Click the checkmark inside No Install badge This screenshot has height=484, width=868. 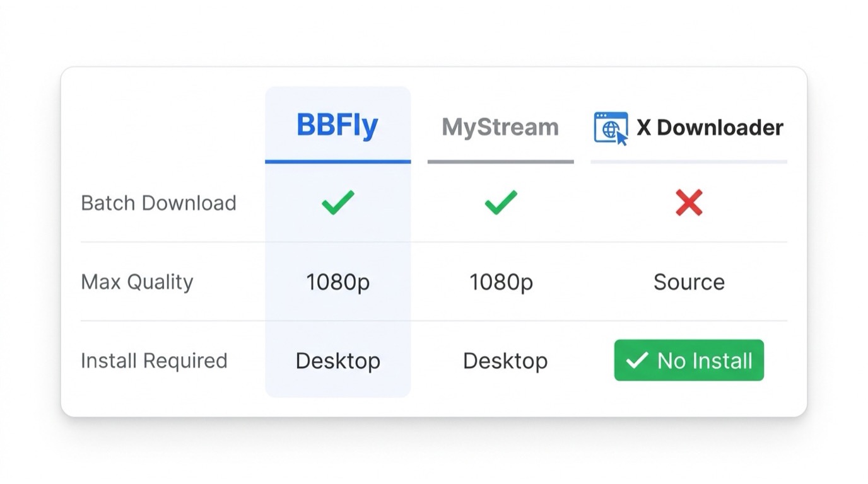(x=636, y=360)
